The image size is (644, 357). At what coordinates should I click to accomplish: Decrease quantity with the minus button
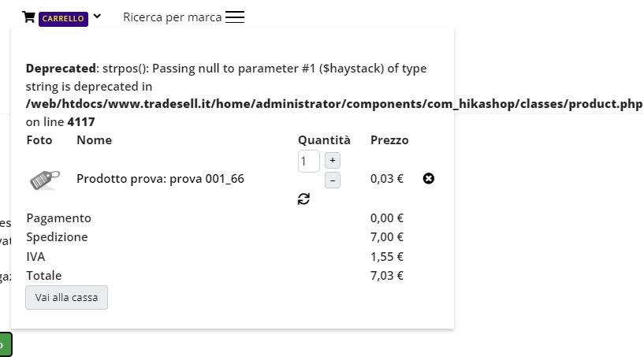[333, 180]
